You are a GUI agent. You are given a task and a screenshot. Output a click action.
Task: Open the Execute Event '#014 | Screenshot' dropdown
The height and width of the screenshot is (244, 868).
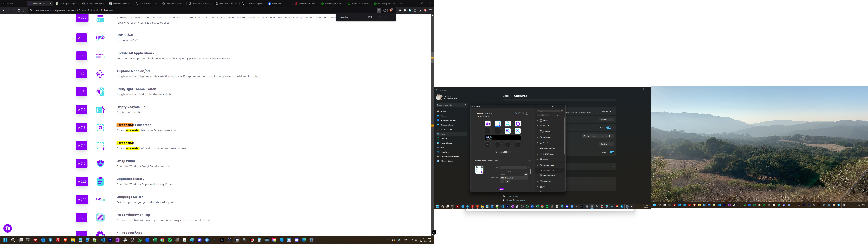(514, 178)
